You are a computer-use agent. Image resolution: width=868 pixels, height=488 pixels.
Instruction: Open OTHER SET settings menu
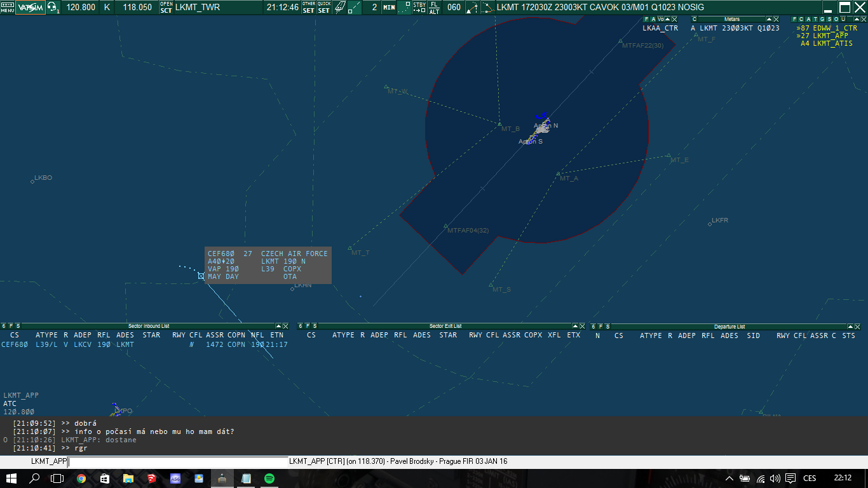[309, 8]
